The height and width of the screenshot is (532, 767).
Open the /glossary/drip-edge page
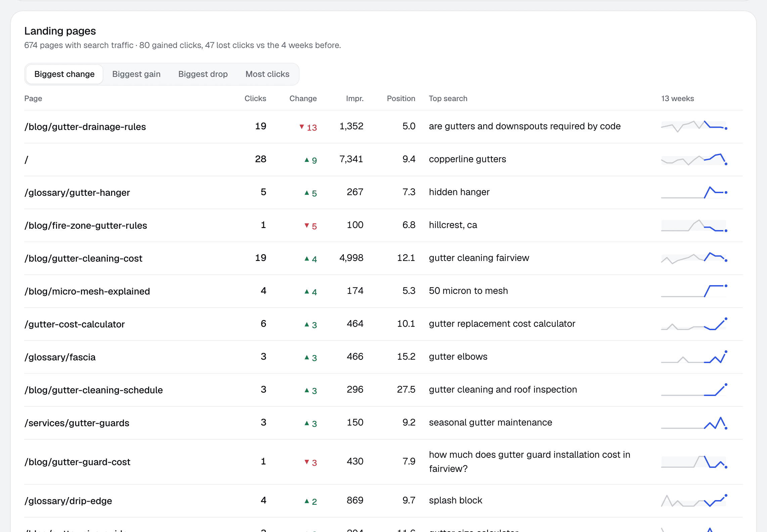68,501
